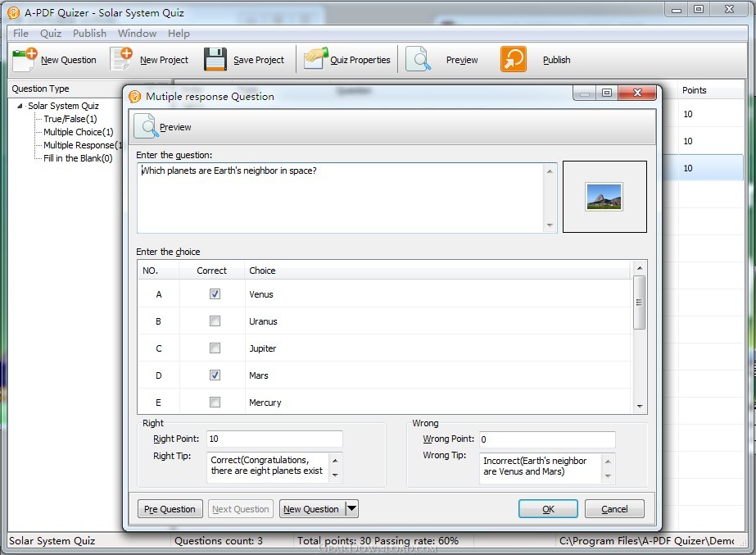Click the Pre Question button
Image resolution: width=756 pixels, height=555 pixels.
click(x=170, y=508)
